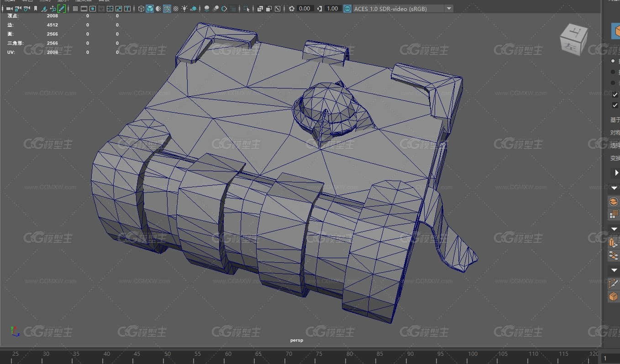The width and height of the screenshot is (620, 364).
Task: Select the multi-cut tool icon
Action: point(614,284)
